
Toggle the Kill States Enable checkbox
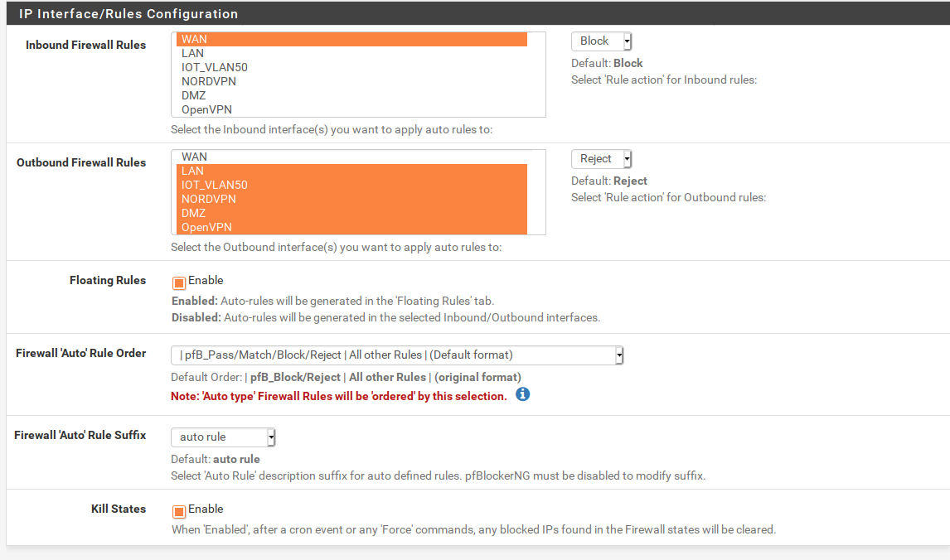click(x=179, y=511)
